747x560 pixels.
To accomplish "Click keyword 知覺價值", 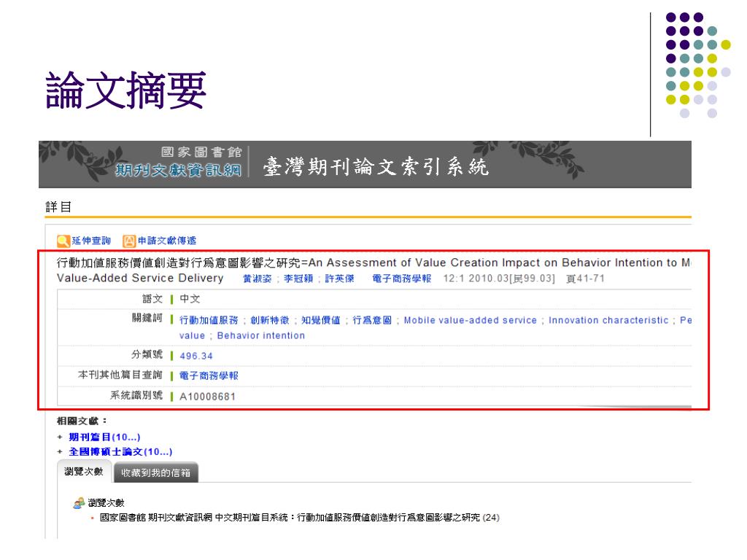I will click(x=321, y=321).
